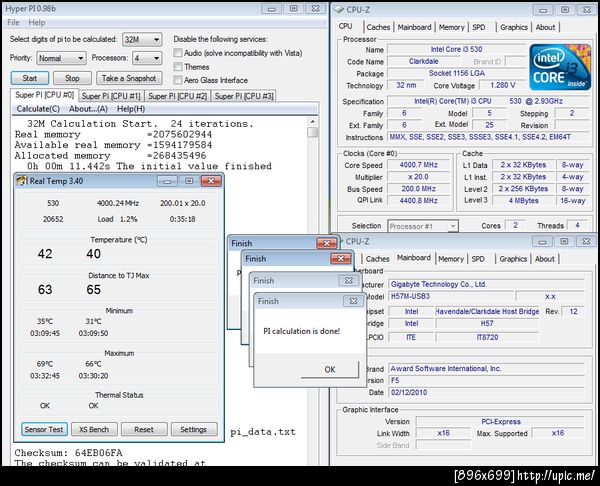Viewport: 600px width, 486px height.
Task: Toggle the Themes checkbox
Action: click(x=178, y=67)
